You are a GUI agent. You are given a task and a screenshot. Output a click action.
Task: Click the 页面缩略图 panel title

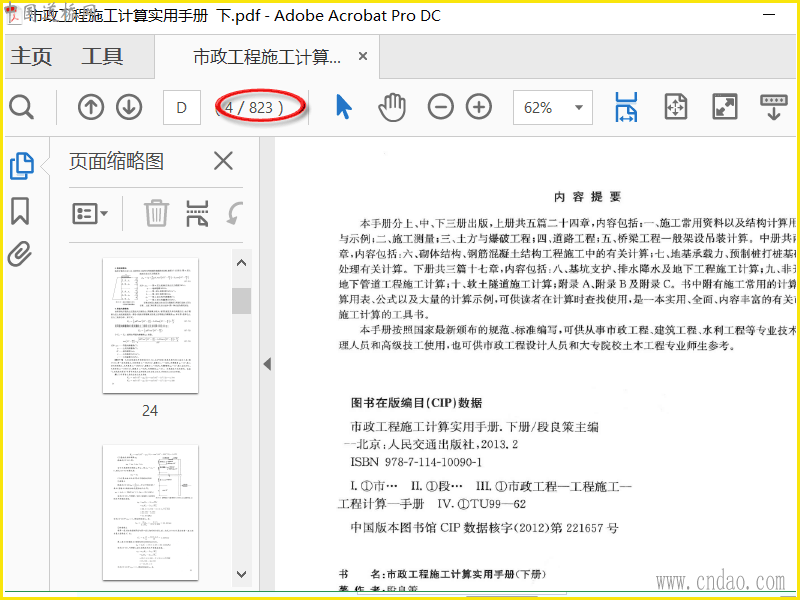click(116, 161)
